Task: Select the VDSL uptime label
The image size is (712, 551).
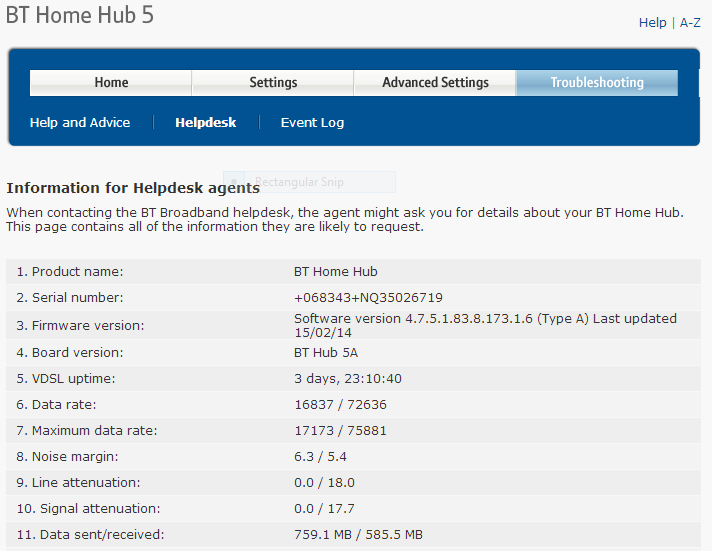Action: pyautogui.click(x=66, y=378)
